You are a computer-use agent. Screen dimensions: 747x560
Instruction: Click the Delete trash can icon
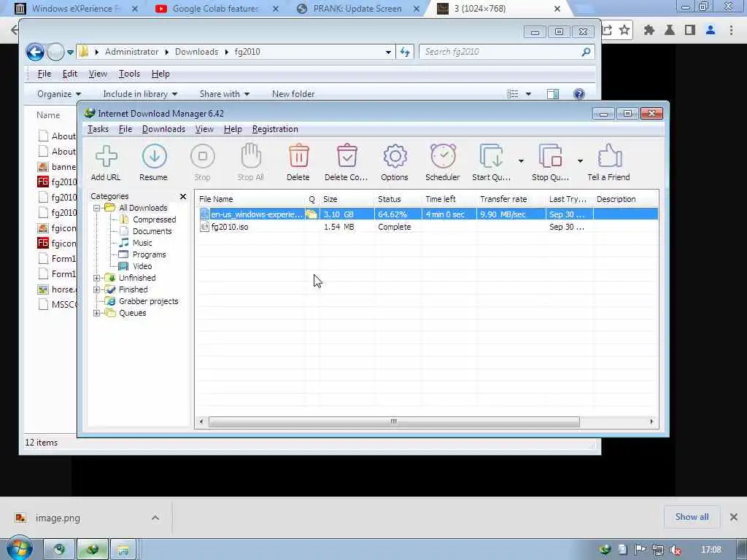pos(298,163)
